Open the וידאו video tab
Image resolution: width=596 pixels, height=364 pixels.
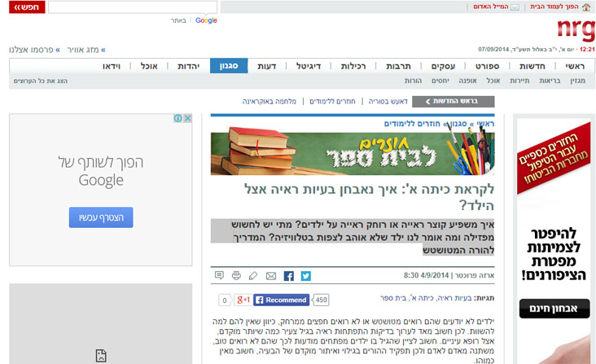tap(112, 66)
